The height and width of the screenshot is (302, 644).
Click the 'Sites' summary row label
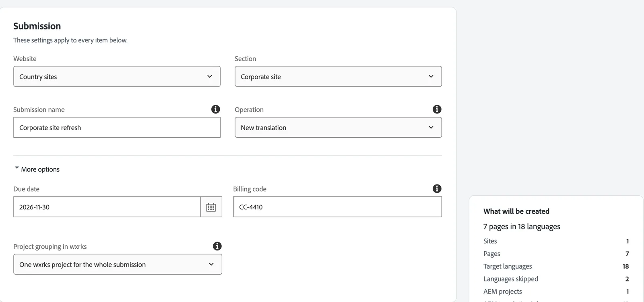490,241
